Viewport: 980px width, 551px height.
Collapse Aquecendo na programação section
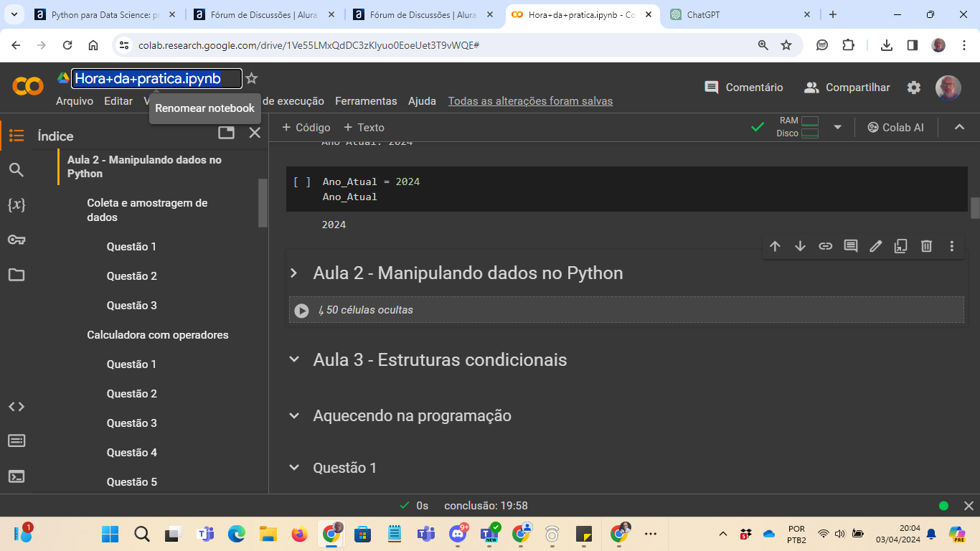(294, 415)
